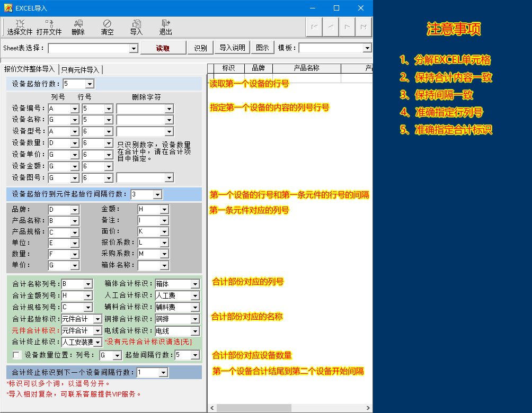This screenshot has height=413, width=532.
Task: Open the 设备单价 row number dropdown
Action: [x=109, y=155]
